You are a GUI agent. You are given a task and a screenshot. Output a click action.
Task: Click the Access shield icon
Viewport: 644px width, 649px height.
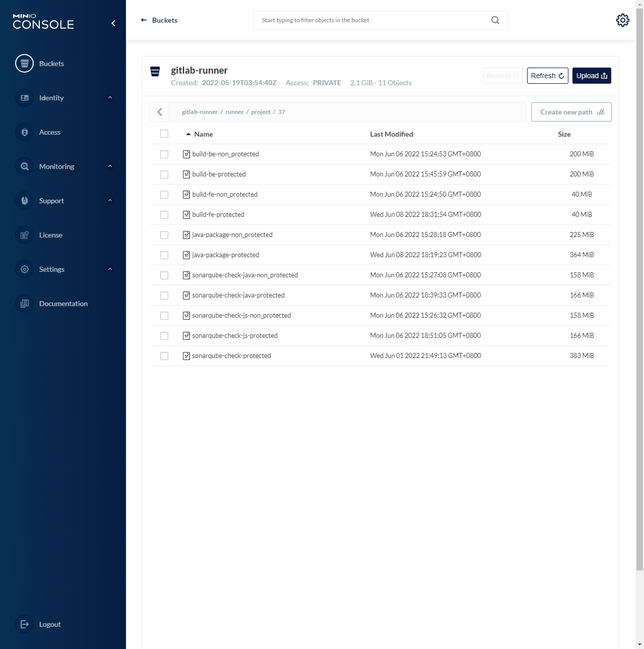point(24,132)
